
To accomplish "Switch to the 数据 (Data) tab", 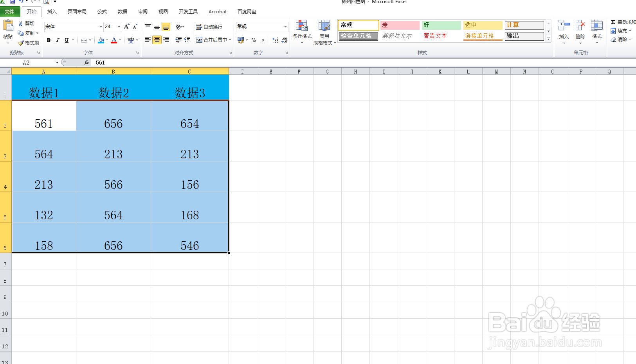I will coord(123,12).
